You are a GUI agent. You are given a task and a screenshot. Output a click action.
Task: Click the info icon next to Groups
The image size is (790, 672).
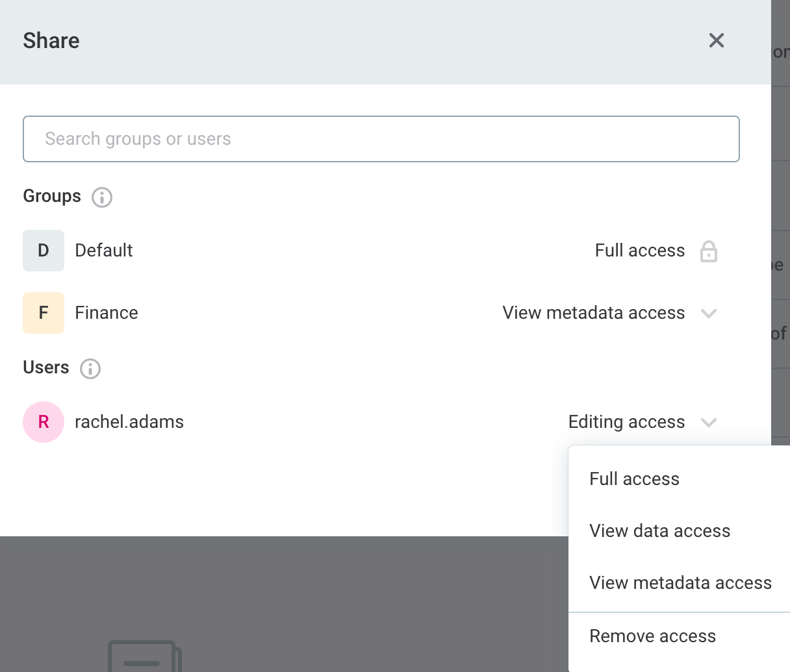[101, 197]
